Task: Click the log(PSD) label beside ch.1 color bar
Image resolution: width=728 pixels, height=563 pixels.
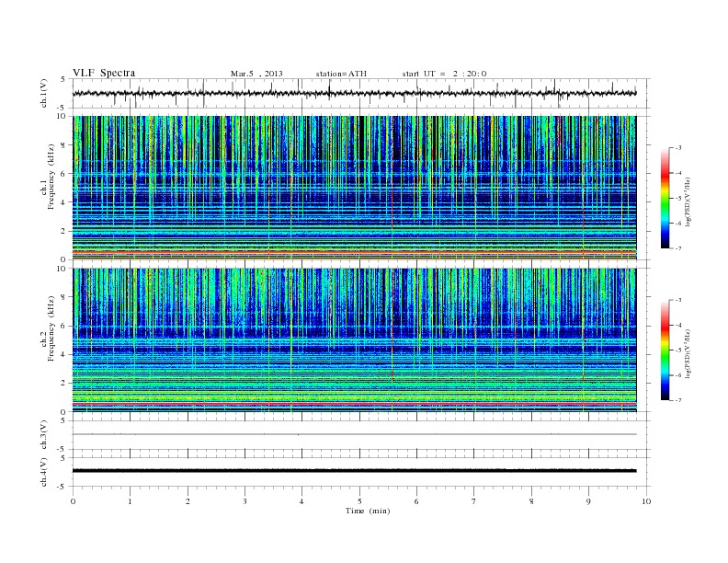Action: pyautogui.click(x=688, y=201)
